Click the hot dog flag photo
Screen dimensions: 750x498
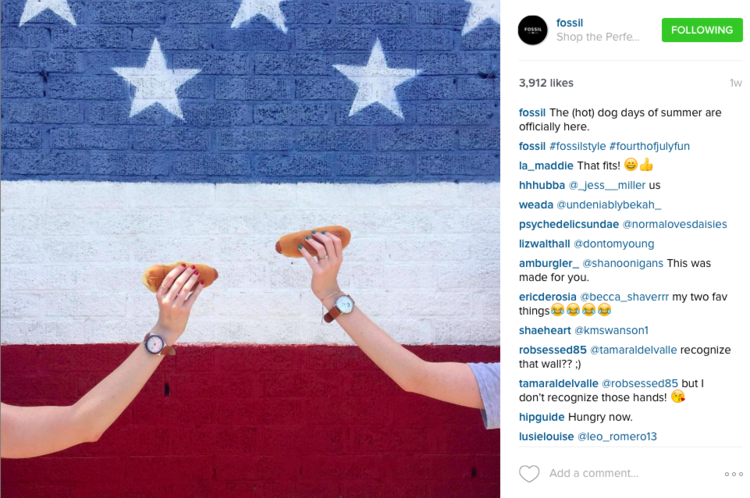point(250,249)
